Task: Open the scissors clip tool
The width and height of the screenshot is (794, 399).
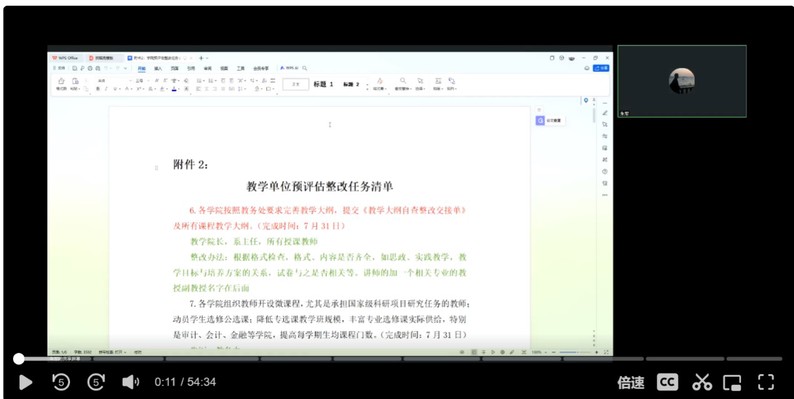Action: pyautogui.click(x=702, y=382)
